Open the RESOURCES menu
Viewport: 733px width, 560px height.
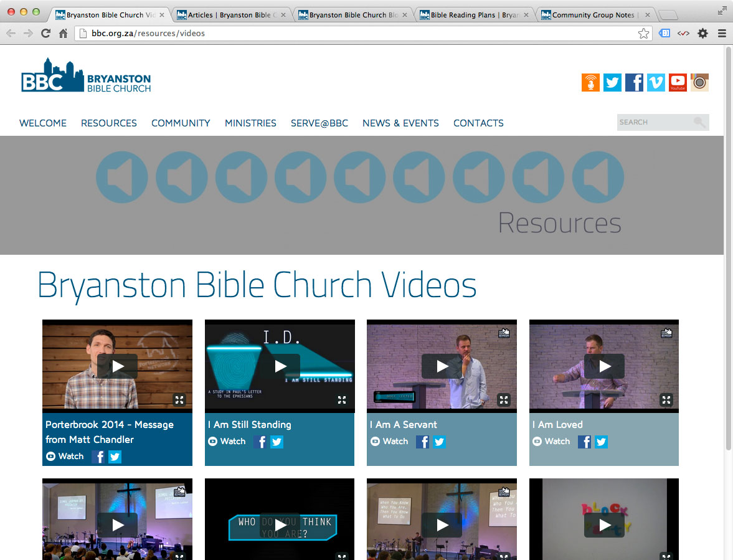tap(109, 123)
